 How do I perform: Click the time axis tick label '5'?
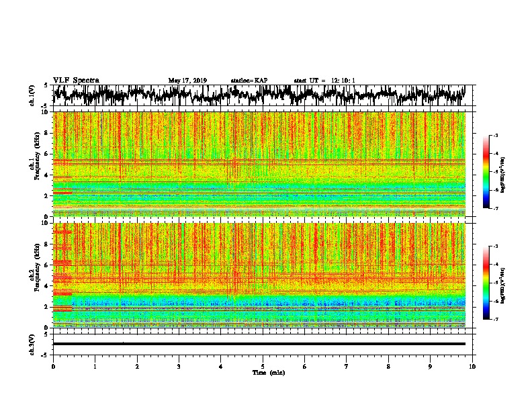point(263,367)
